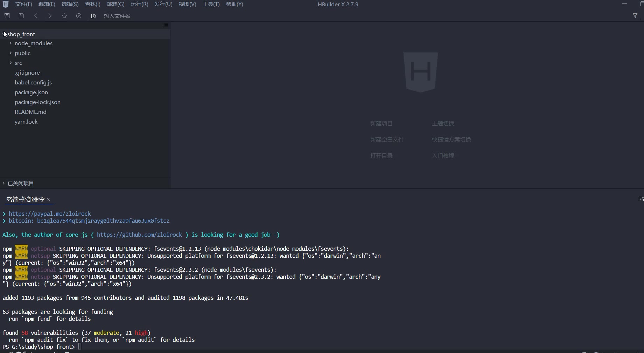The height and width of the screenshot is (353, 644).
Task: Open the 选择(S) menu
Action: tap(70, 4)
